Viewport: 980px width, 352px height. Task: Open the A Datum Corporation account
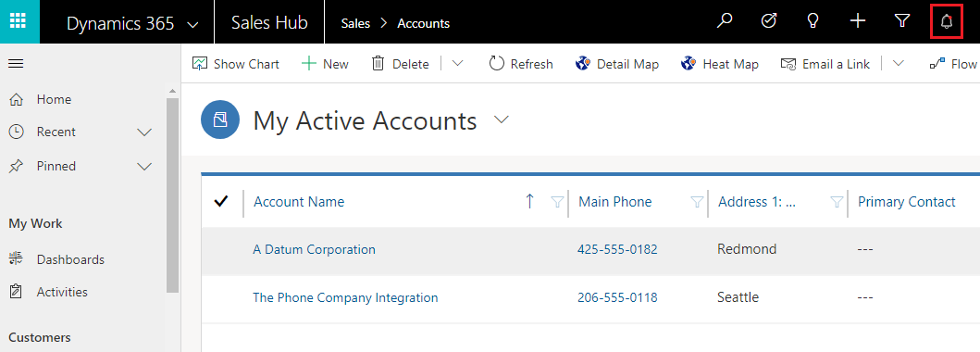[314, 249]
